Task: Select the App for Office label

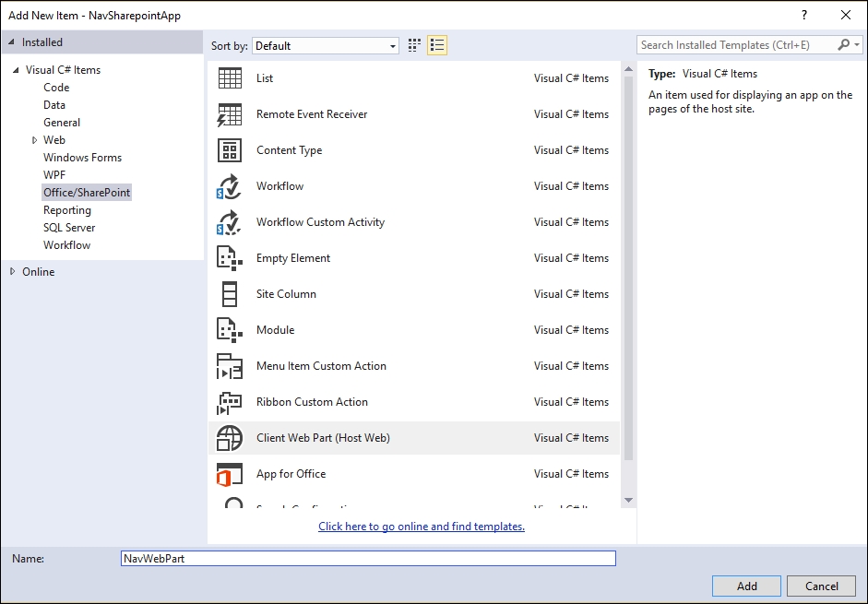Action: tap(291, 474)
